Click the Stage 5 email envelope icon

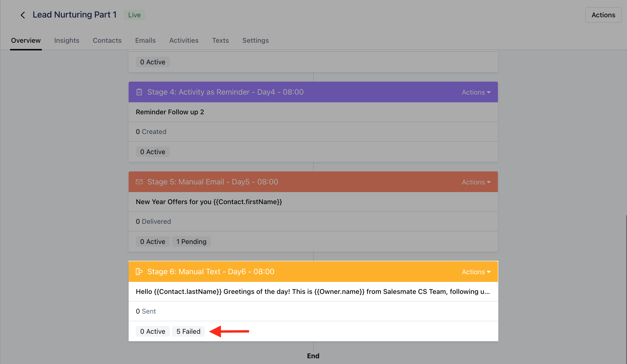139,182
